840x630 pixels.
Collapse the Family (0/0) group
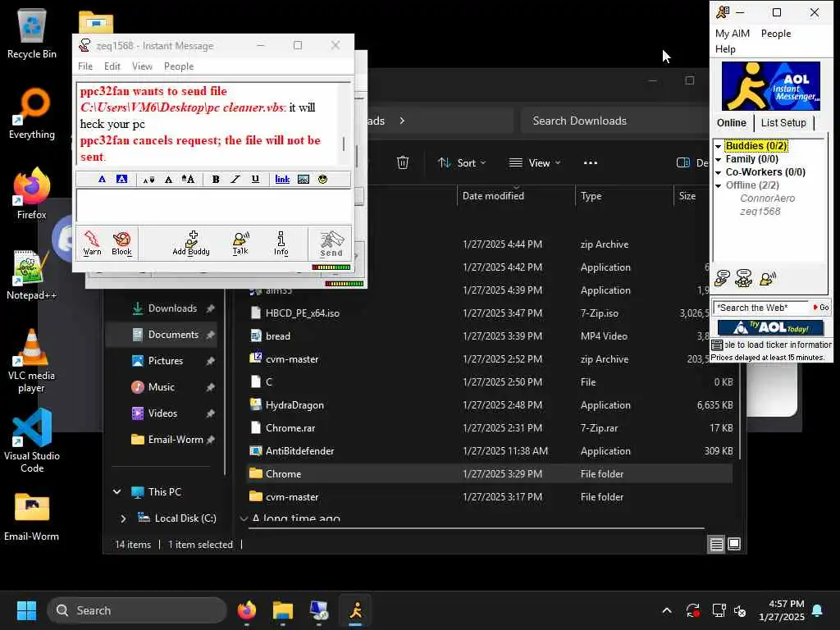click(718, 159)
